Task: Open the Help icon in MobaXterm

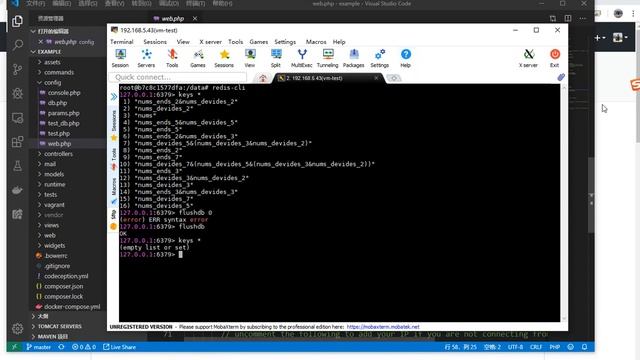Action: (406, 58)
